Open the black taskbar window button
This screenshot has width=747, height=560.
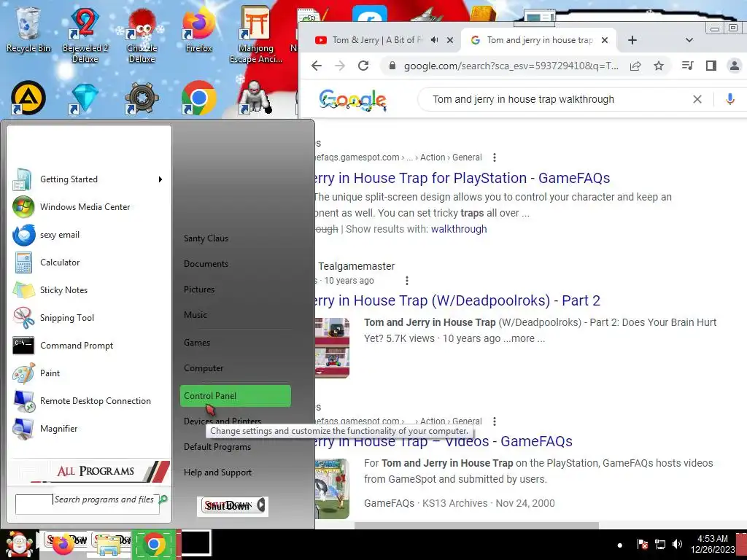tap(196, 542)
